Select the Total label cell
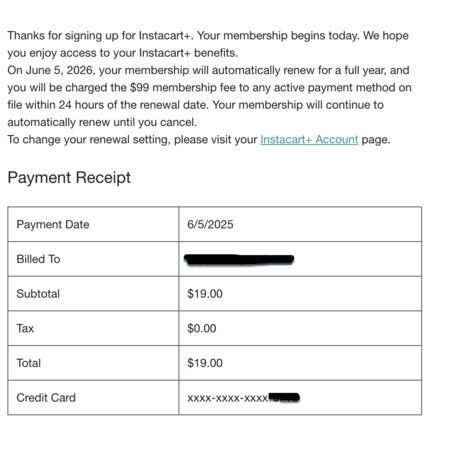450x450 pixels. [93, 363]
